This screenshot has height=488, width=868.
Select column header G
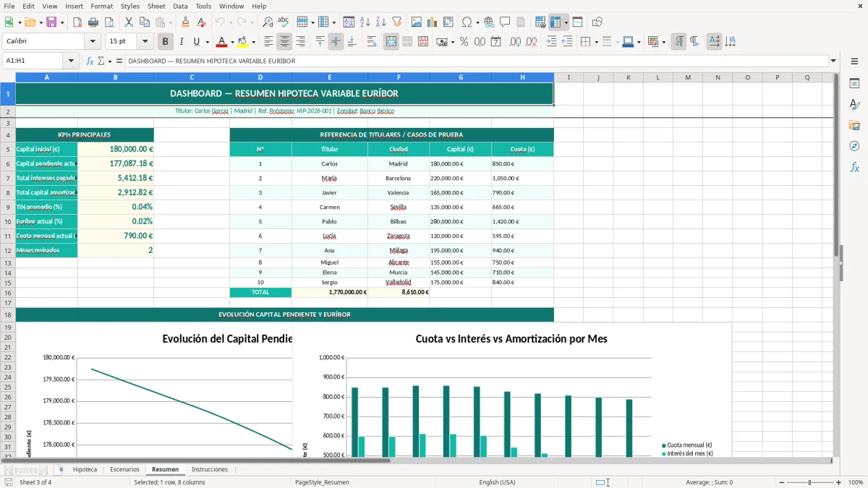[460, 77]
